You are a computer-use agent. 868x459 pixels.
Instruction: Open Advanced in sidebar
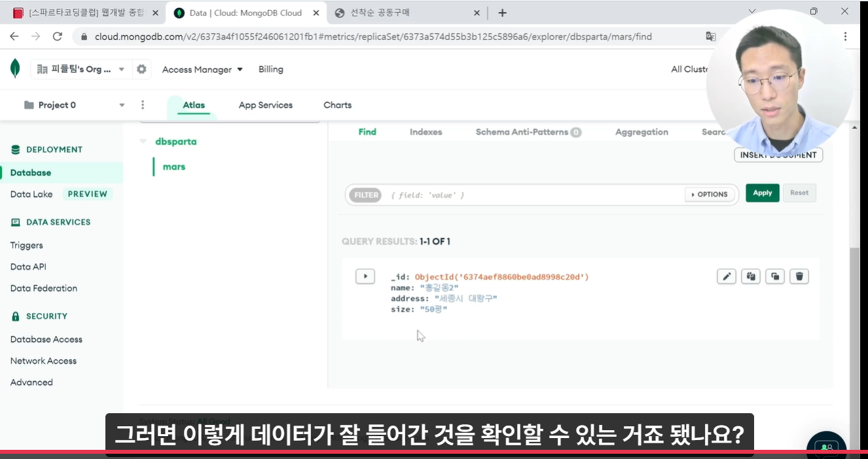[x=31, y=382]
